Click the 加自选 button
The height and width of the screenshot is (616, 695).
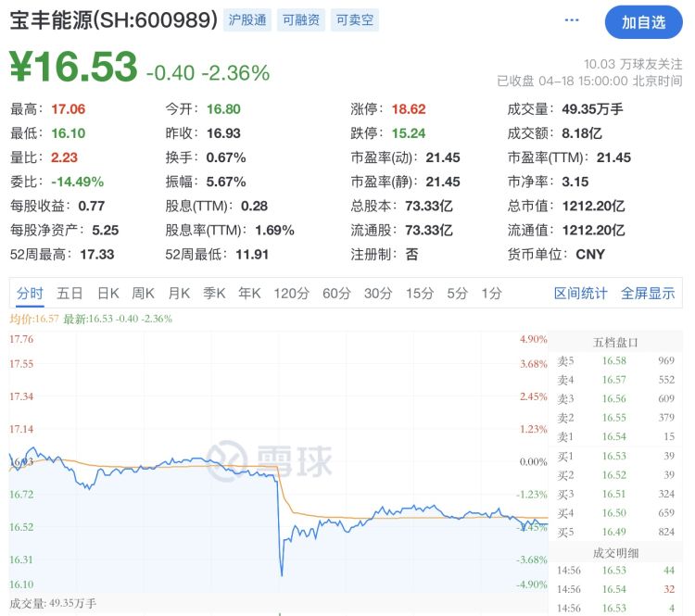pos(644,22)
